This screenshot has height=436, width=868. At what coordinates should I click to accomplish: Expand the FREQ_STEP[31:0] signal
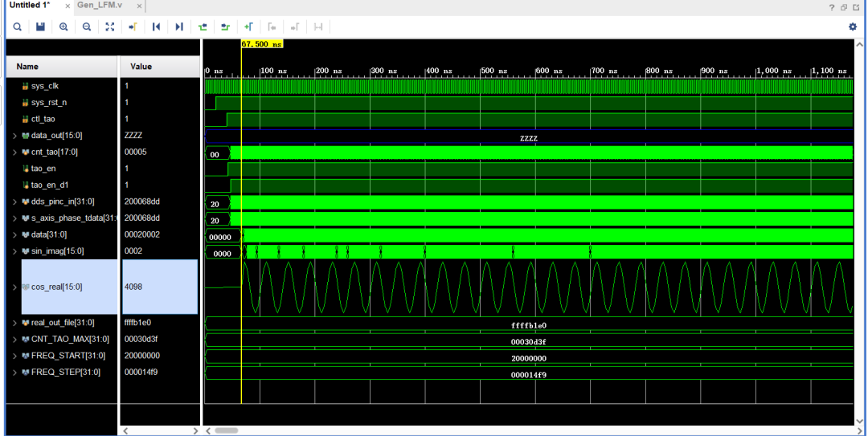click(x=15, y=373)
